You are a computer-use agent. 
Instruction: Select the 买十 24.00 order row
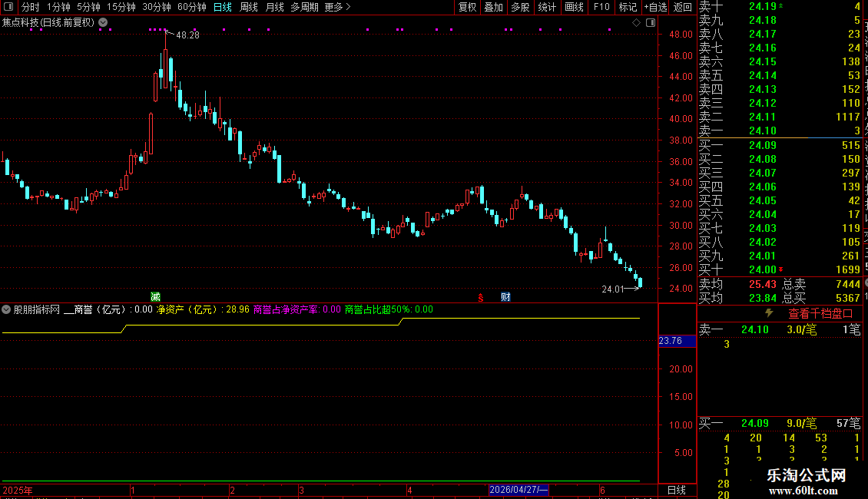click(x=780, y=269)
